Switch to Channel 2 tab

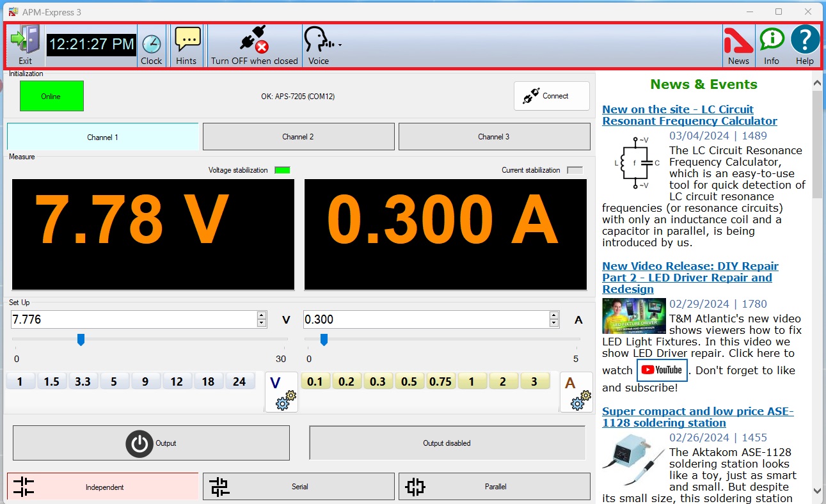tap(298, 137)
